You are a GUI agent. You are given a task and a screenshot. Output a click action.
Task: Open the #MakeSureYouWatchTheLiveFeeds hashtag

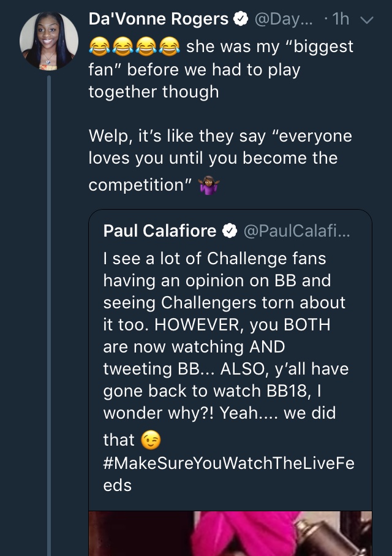229,474
